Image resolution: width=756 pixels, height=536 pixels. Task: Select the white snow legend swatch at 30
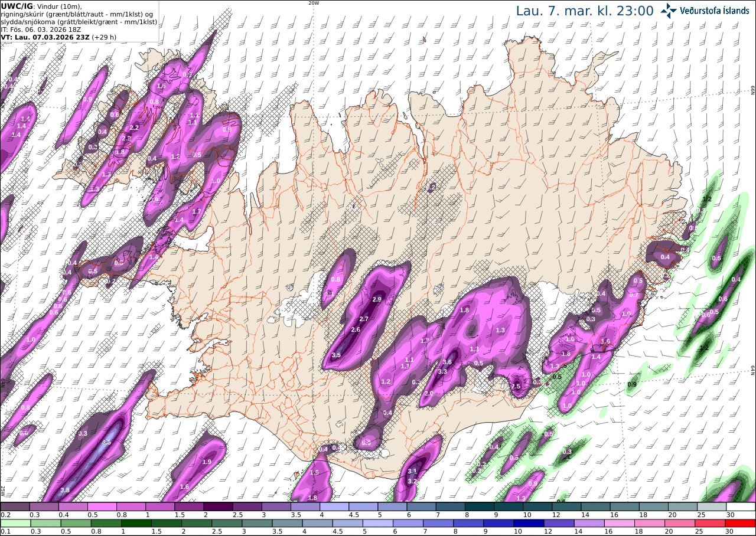[x=741, y=506]
